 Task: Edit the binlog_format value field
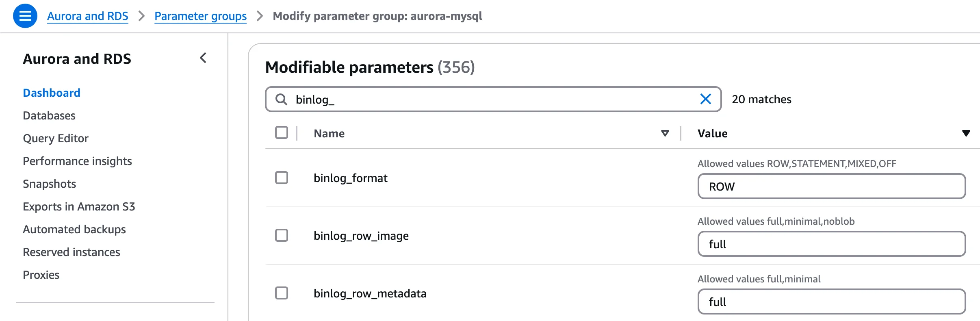click(x=831, y=186)
